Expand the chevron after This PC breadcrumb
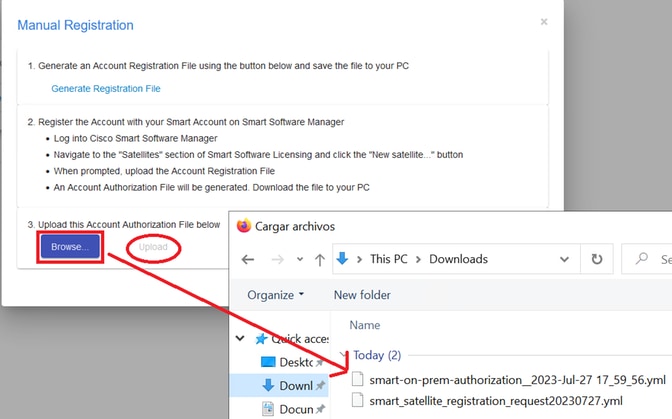 (x=419, y=259)
